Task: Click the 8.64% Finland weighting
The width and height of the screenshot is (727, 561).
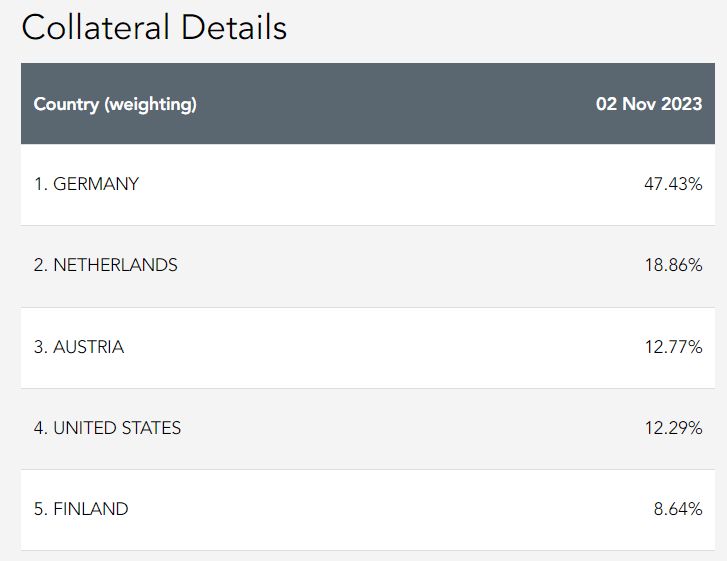Action: click(677, 509)
